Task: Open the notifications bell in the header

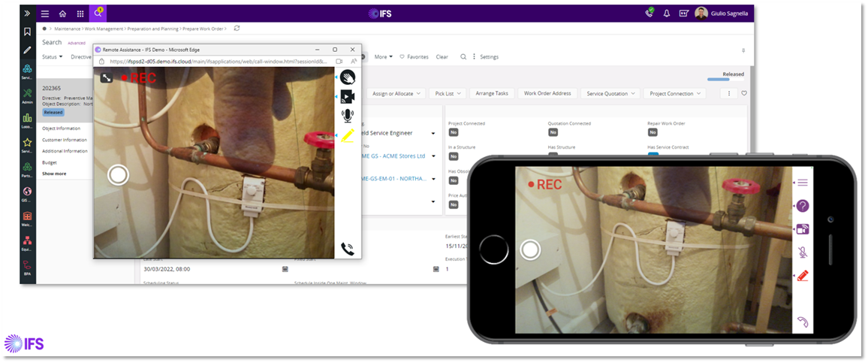Action: [666, 14]
